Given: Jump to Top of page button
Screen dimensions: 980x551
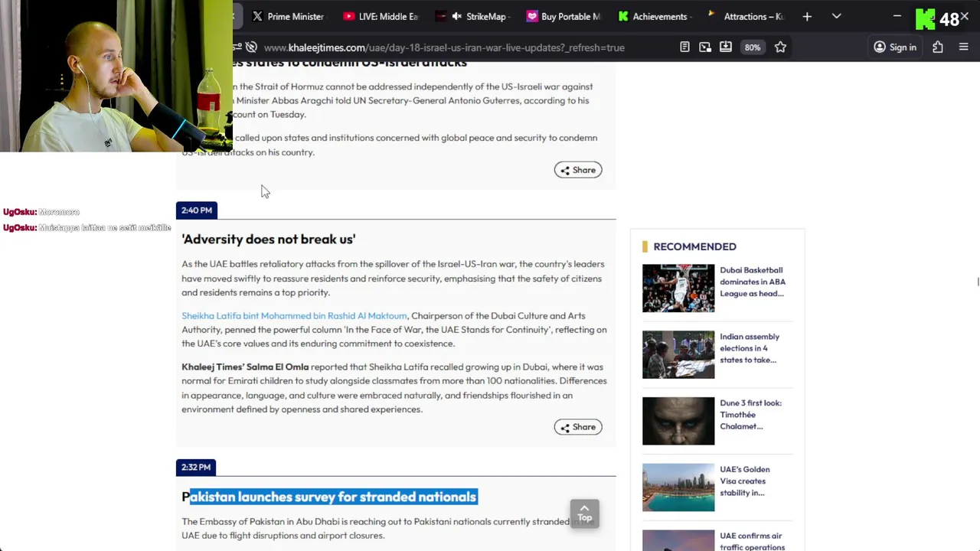Looking at the screenshot, I should [x=584, y=514].
